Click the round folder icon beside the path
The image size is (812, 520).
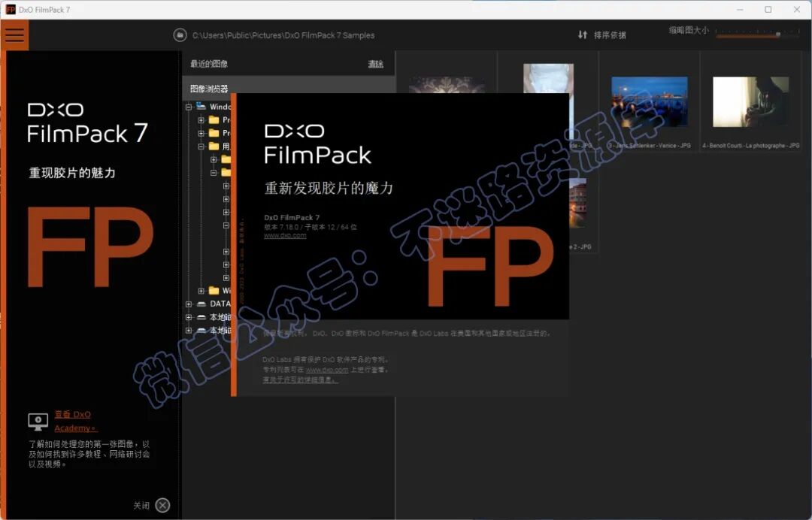(180, 35)
